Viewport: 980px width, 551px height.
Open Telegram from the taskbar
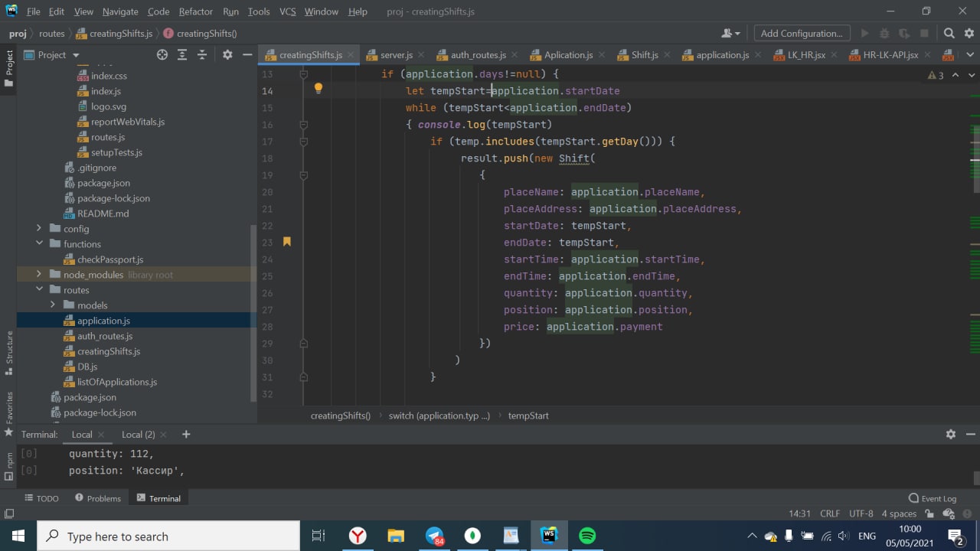coord(434,536)
